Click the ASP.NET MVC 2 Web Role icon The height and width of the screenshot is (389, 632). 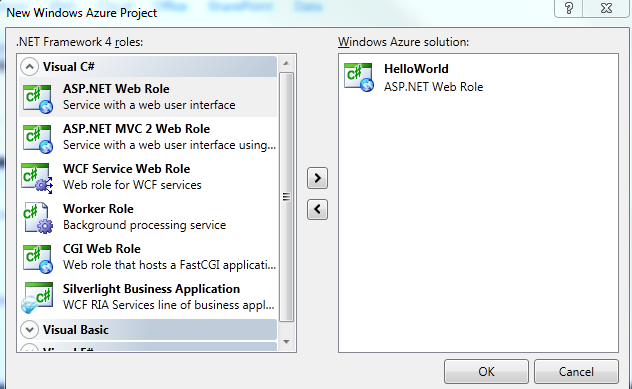tap(37, 139)
